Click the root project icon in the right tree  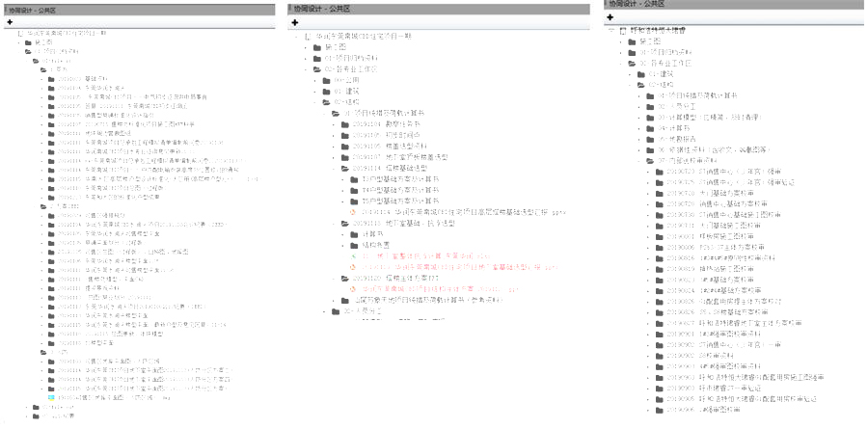coord(622,30)
